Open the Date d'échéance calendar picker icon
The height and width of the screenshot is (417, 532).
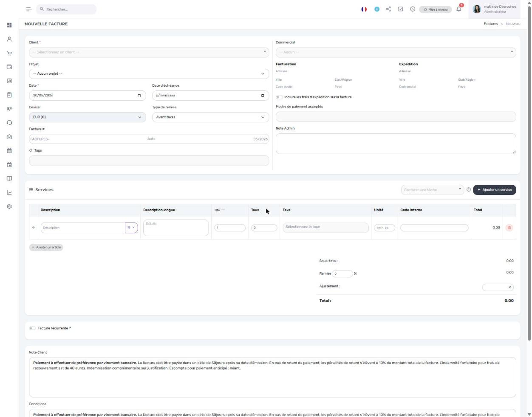[262, 96]
